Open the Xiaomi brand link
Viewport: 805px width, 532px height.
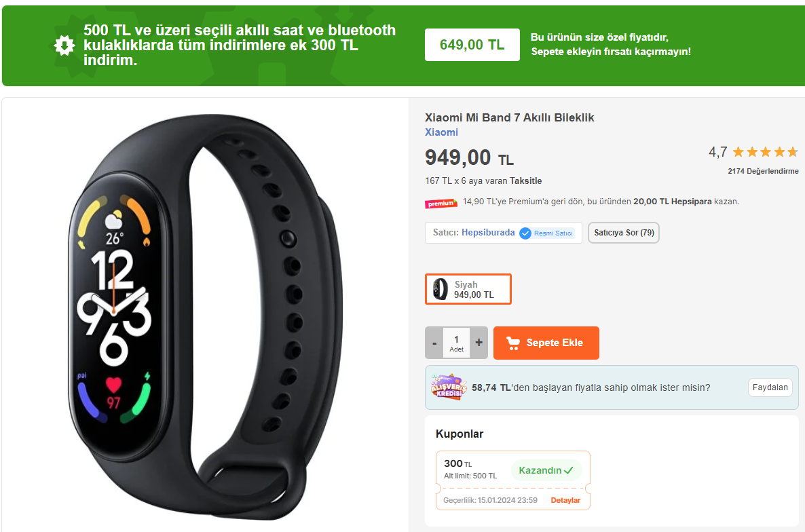pyautogui.click(x=441, y=132)
